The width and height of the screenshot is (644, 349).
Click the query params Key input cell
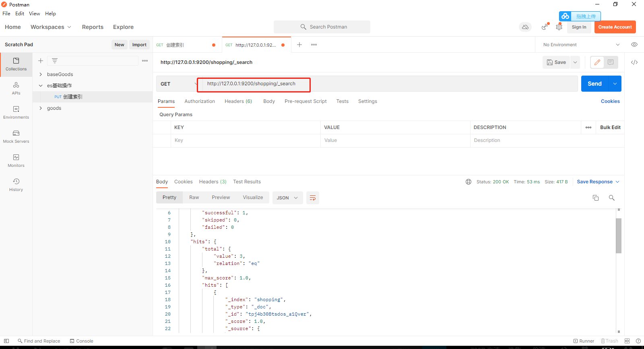[x=246, y=140]
